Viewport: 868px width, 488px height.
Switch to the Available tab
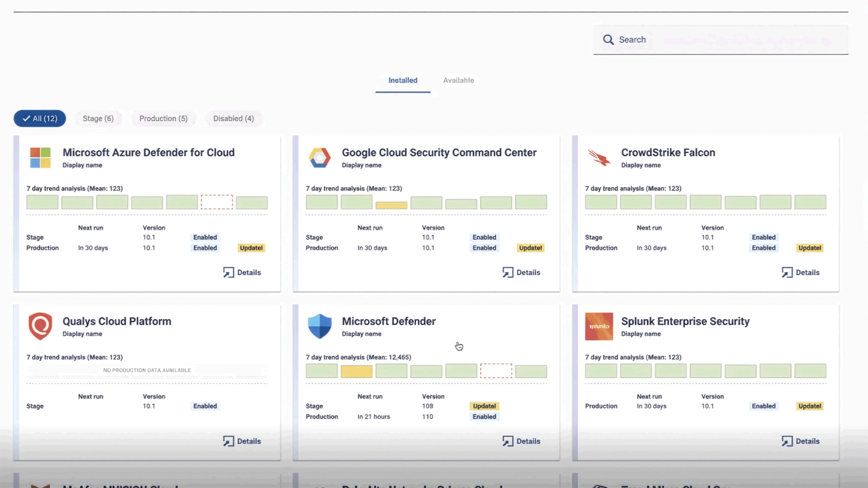pos(458,80)
